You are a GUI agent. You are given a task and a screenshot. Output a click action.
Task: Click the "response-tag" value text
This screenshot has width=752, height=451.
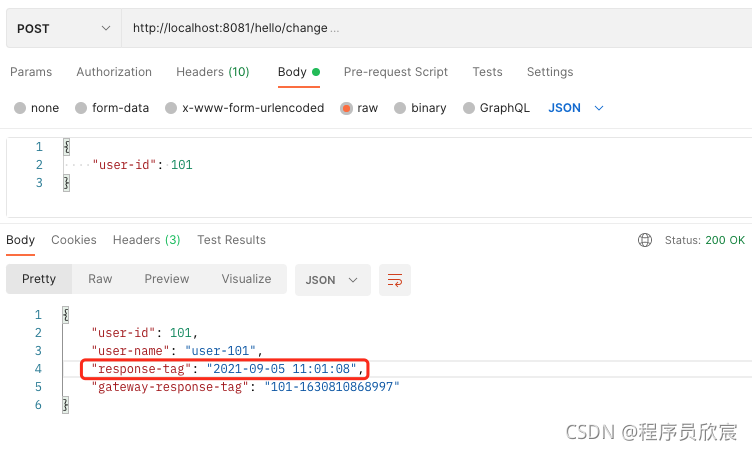(282, 368)
